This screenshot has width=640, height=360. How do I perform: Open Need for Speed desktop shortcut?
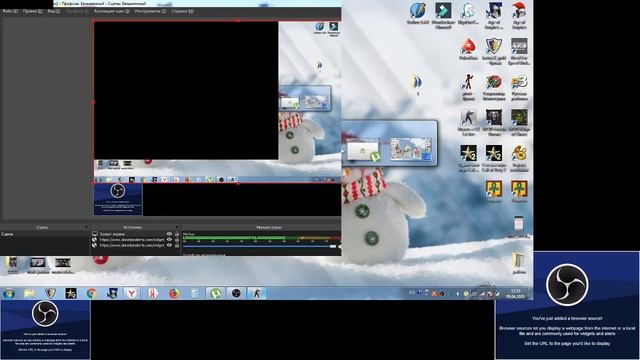tap(519, 51)
